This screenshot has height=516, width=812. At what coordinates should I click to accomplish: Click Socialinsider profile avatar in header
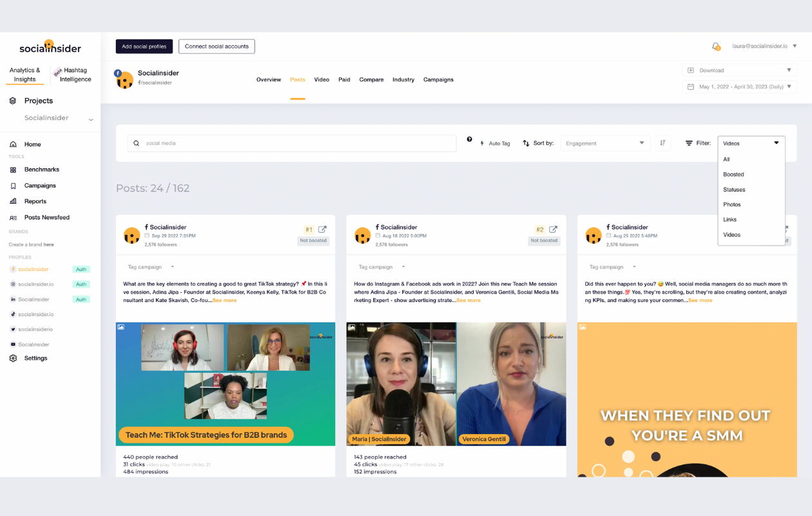(124, 79)
